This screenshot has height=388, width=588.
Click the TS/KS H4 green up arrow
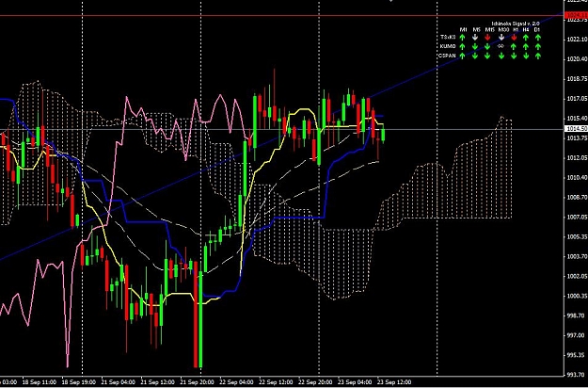[526, 37]
